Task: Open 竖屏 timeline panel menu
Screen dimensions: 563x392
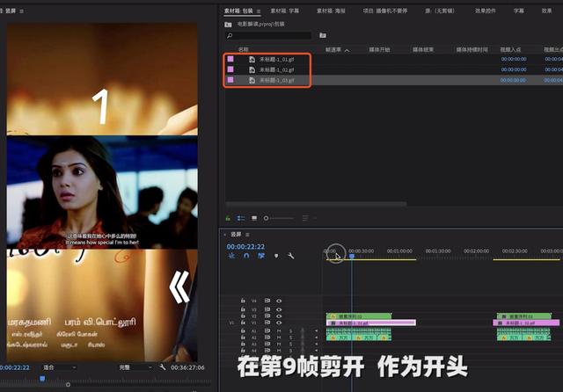Action: [247, 235]
